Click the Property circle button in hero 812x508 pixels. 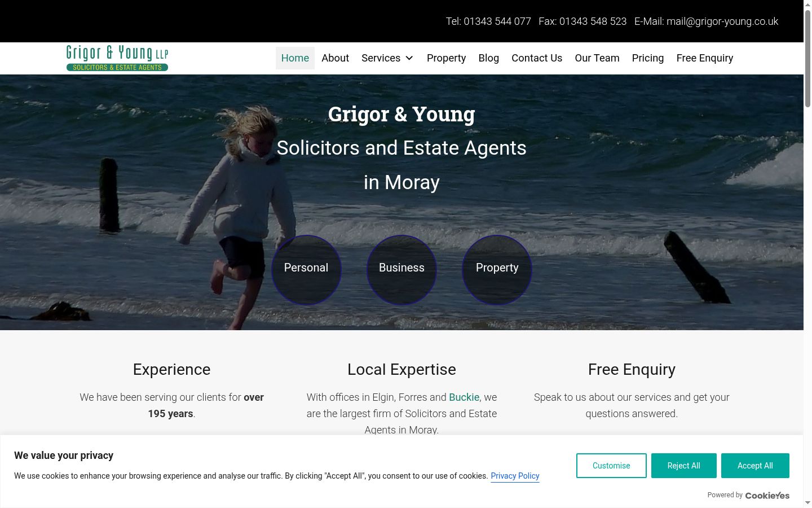tap(497, 269)
